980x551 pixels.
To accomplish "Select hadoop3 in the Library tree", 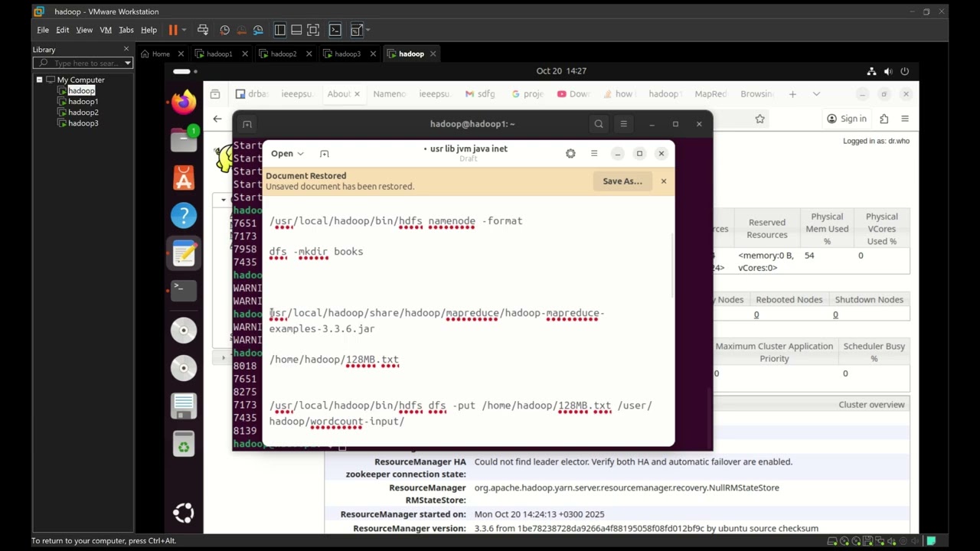I will click(x=83, y=123).
